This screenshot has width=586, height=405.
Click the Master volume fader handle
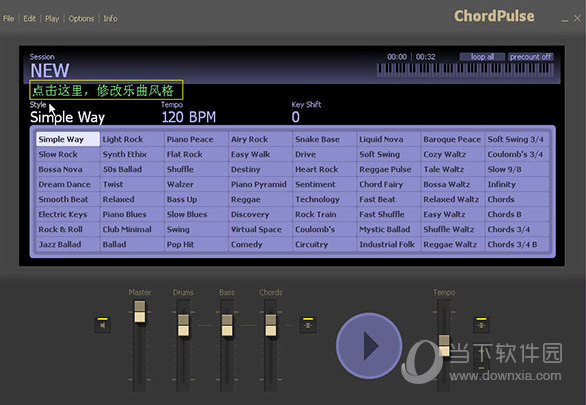[x=140, y=312]
